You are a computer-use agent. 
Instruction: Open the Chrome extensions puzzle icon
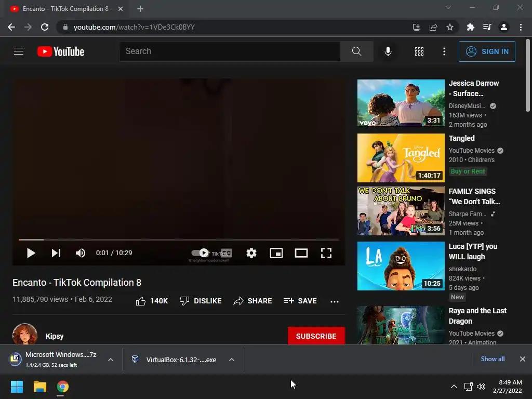tap(470, 27)
